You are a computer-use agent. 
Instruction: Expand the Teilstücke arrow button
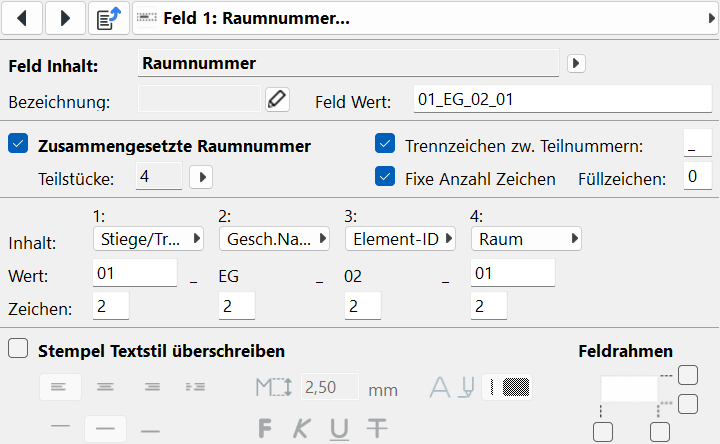point(201,177)
